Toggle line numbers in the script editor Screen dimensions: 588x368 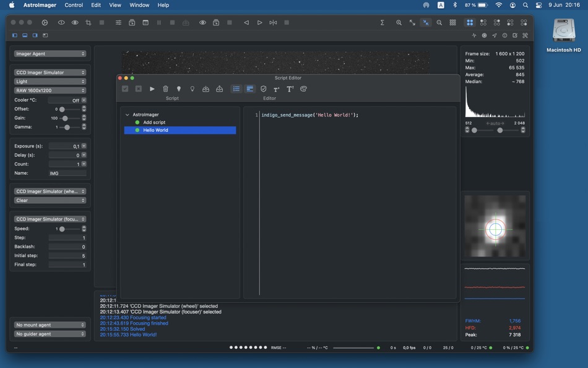(236, 89)
